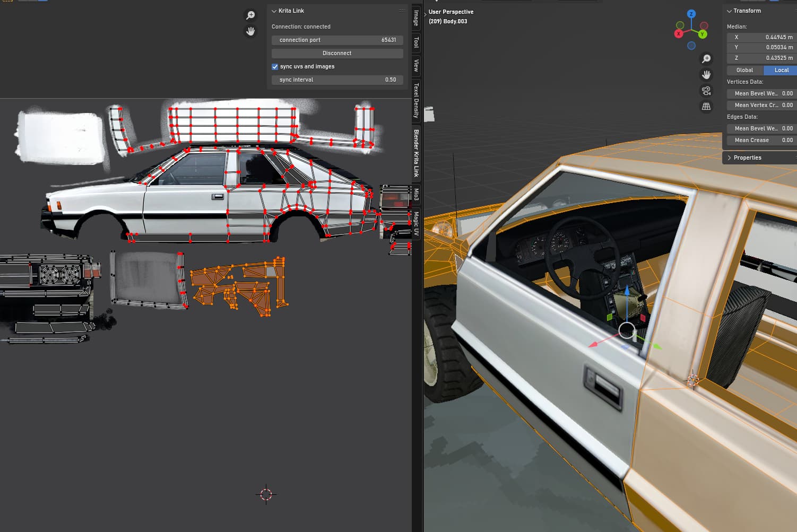Click the UV editor pan hand icon
The height and width of the screenshot is (532, 797).
[x=250, y=31]
